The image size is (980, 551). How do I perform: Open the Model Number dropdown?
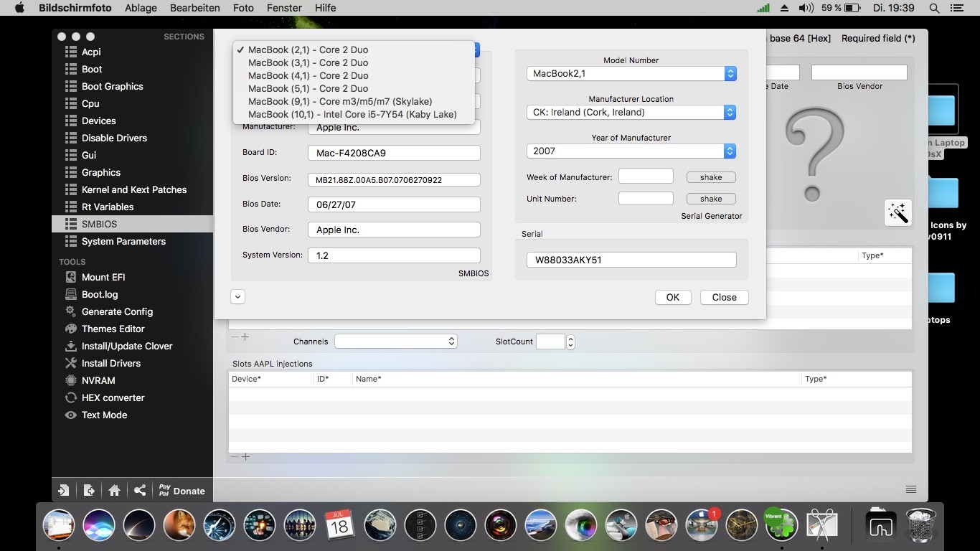tap(631, 74)
